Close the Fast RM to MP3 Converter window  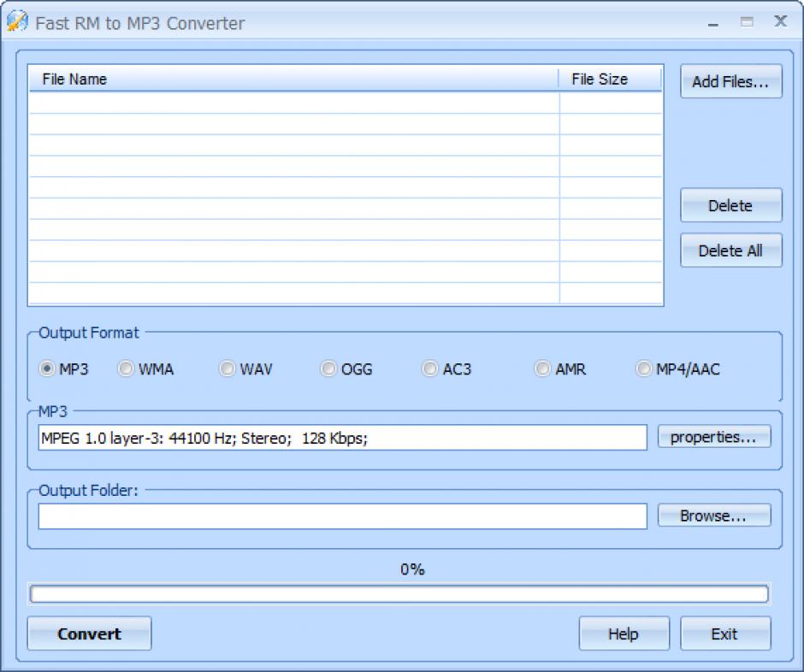click(x=780, y=22)
